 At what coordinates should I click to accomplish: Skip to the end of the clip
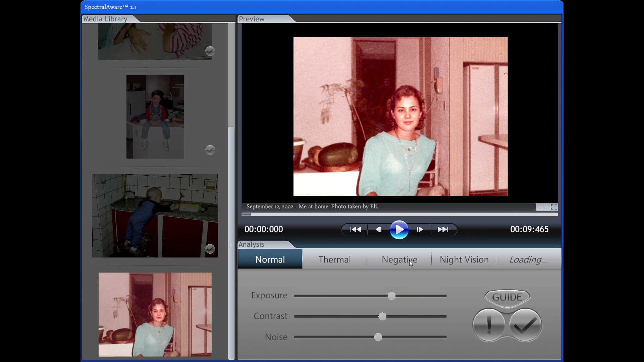(443, 230)
